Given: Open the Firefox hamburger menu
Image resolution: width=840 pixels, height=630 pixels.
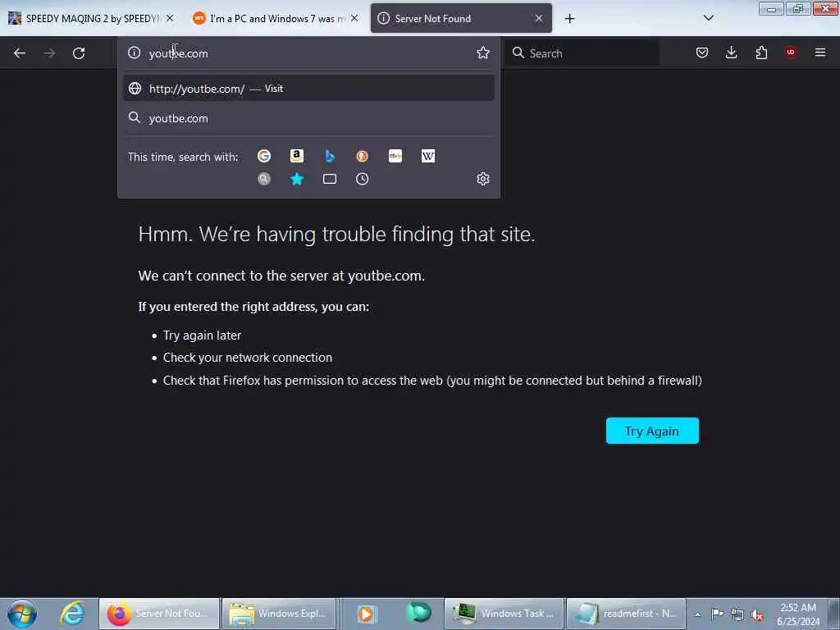Looking at the screenshot, I should pos(819,52).
